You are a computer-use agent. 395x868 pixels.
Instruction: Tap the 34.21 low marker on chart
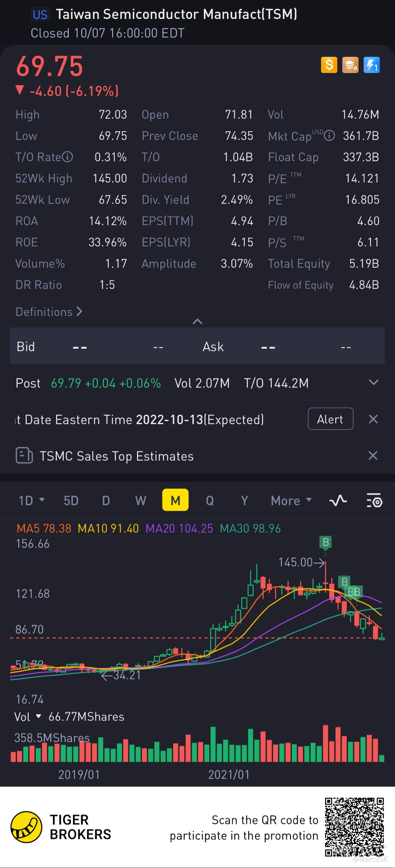pyautogui.click(x=121, y=675)
